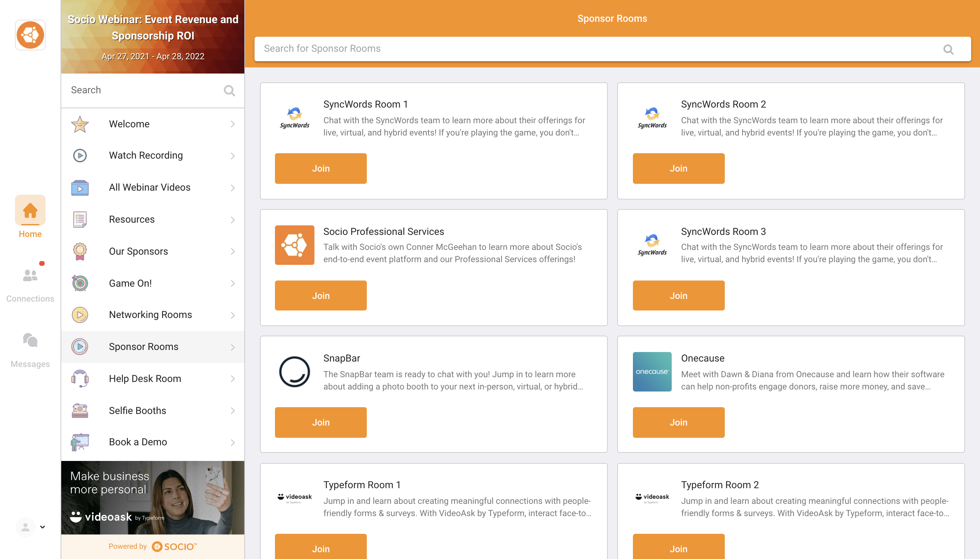The width and height of the screenshot is (980, 559).
Task: Click the Game On! target icon
Action: [80, 283]
